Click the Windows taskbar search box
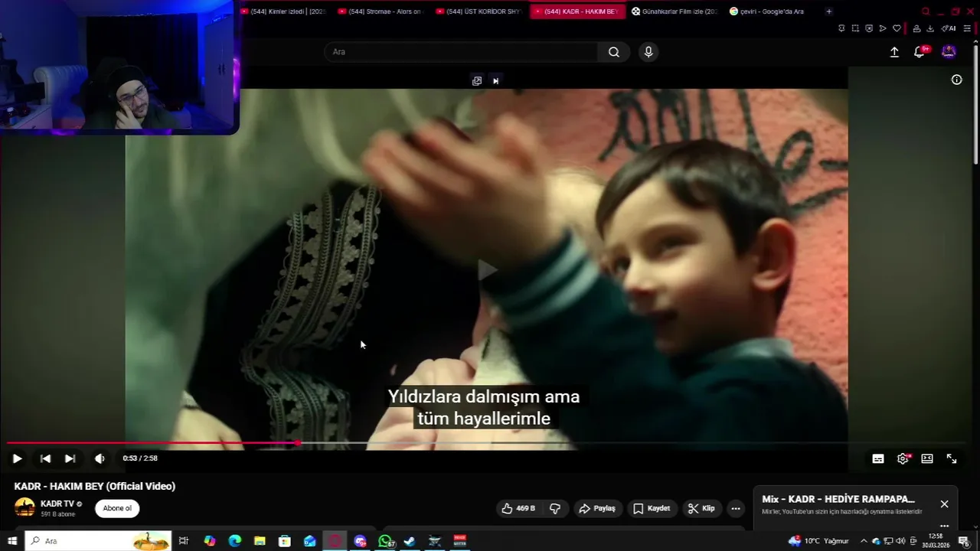The height and width of the screenshot is (551, 980). tap(98, 541)
